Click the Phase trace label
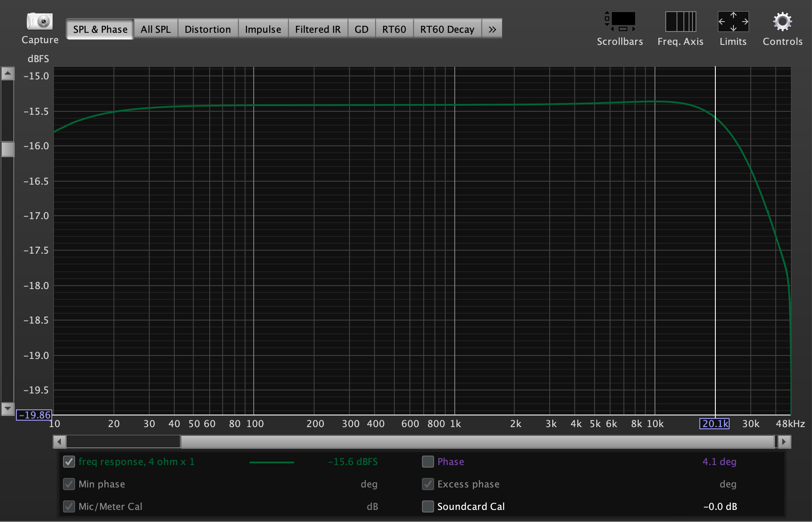The width and height of the screenshot is (812, 522). pyautogui.click(x=451, y=462)
